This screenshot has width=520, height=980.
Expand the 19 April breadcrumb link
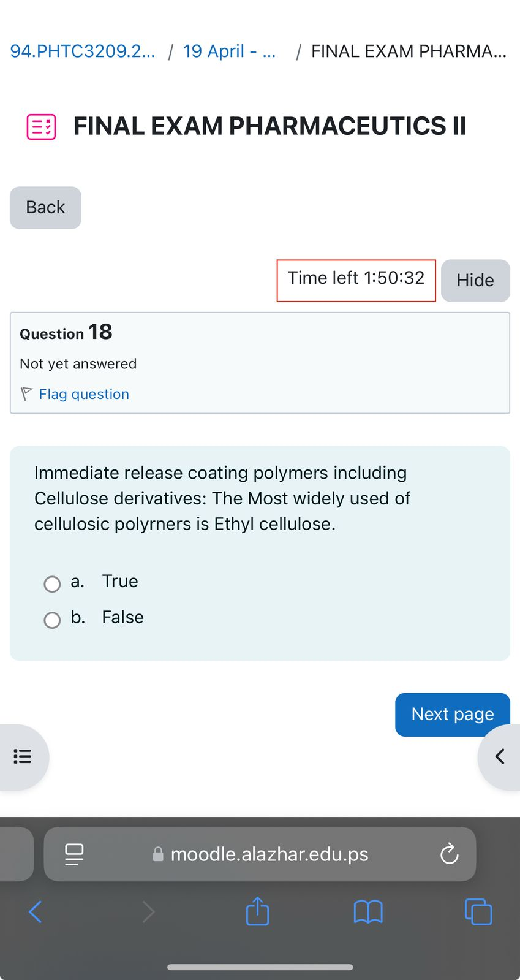point(229,51)
